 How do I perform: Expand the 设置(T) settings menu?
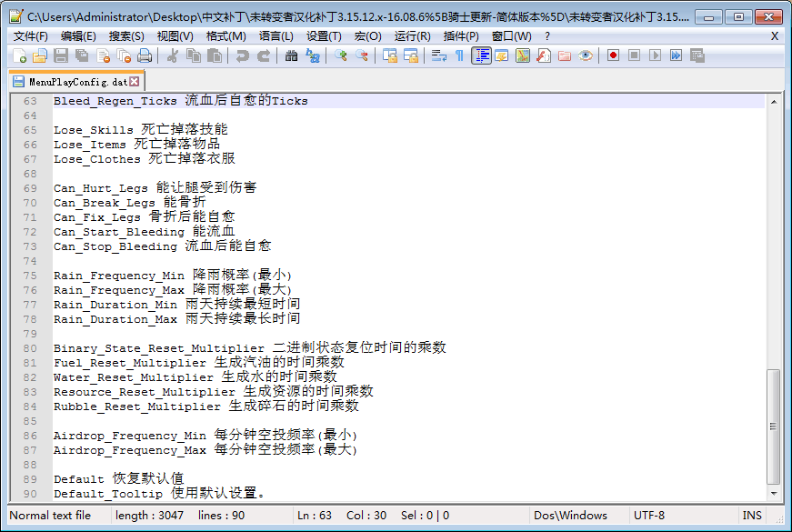click(324, 35)
